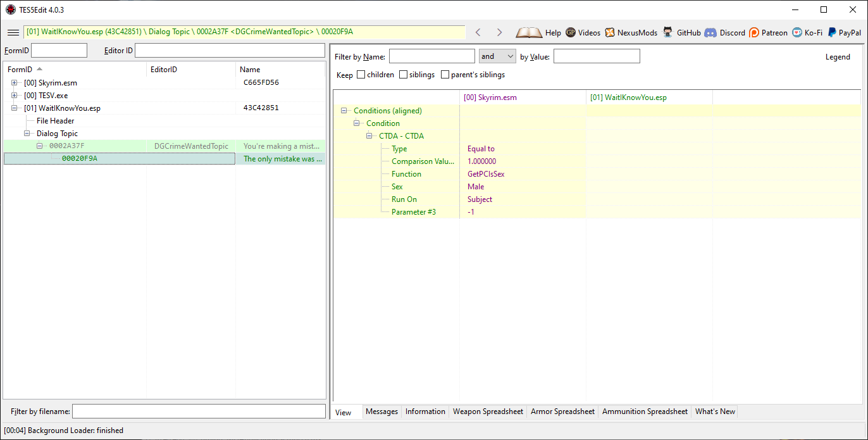Focus the Filter by filename field
Viewport: 868px width, 440px height.
point(199,412)
